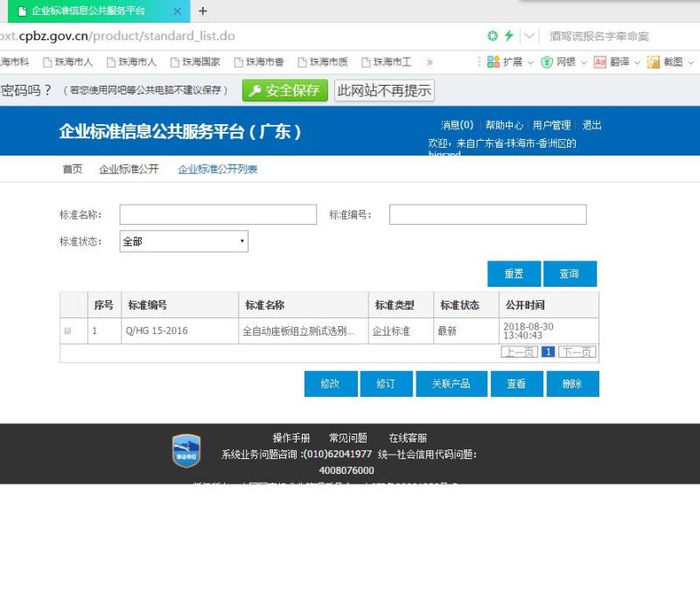The image size is (700, 613).
Task: Open the 在线客服 online support link
Action: 408,438
